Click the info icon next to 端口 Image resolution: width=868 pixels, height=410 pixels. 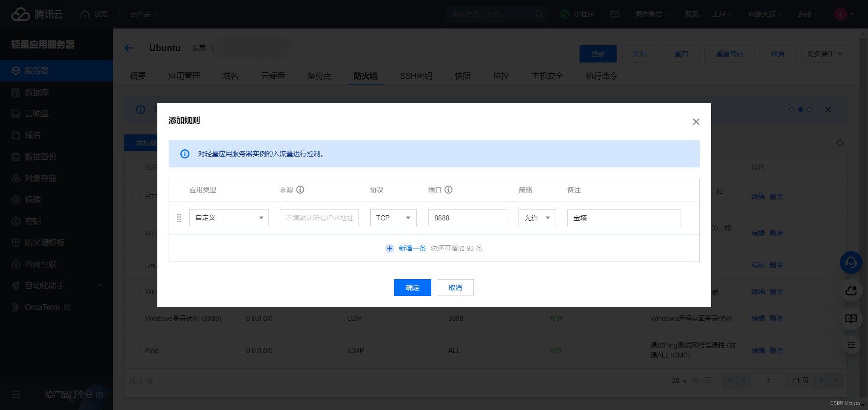click(448, 190)
